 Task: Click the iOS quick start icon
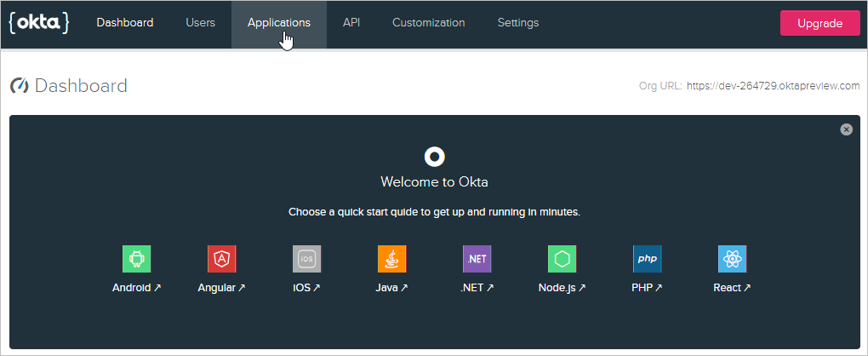[x=306, y=259]
